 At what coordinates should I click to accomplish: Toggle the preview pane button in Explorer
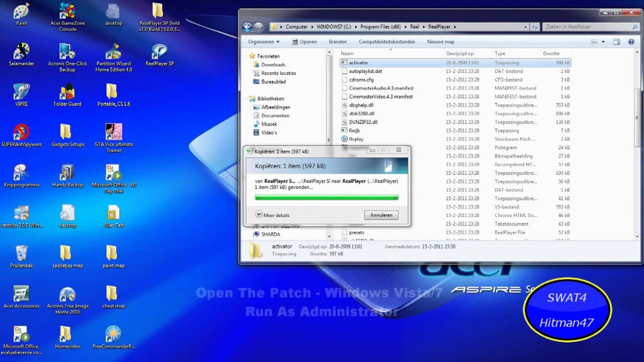(x=617, y=42)
